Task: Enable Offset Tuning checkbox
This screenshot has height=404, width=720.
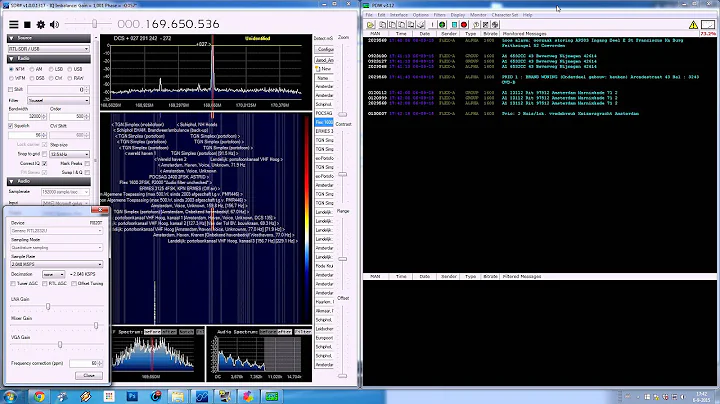Action: (74, 284)
